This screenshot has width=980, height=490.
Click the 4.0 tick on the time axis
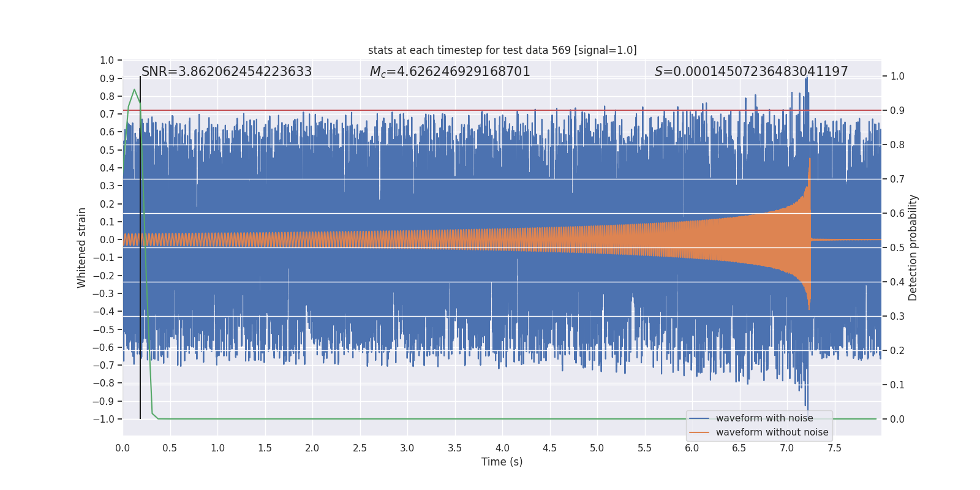502,448
